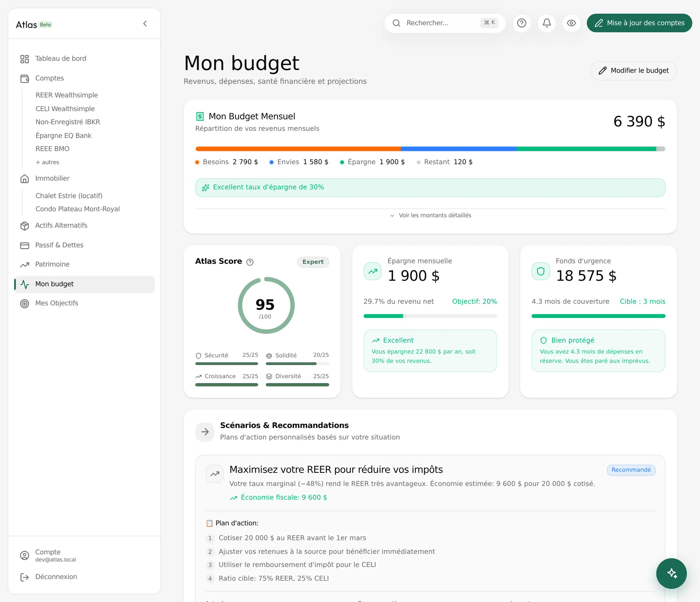This screenshot has width=700, height=602.
Task: Click Modifier le budget button
Action: [633, 70]
